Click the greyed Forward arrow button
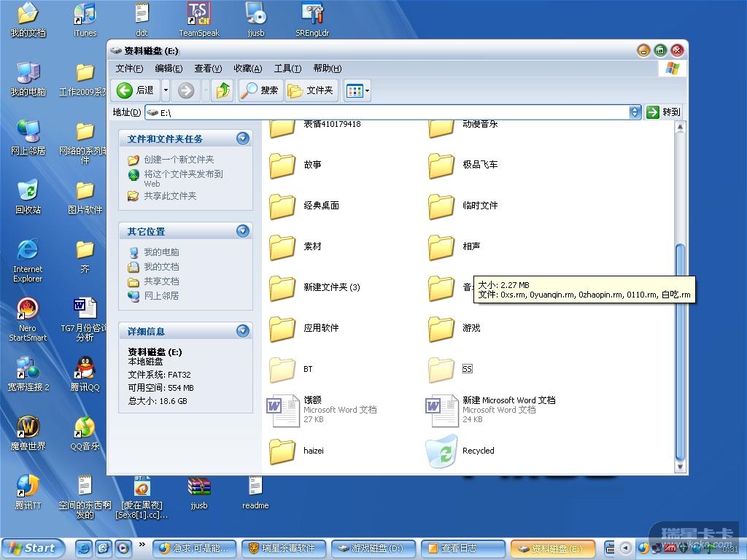Viewport: 747px width, 560px height. pos(186,90)
